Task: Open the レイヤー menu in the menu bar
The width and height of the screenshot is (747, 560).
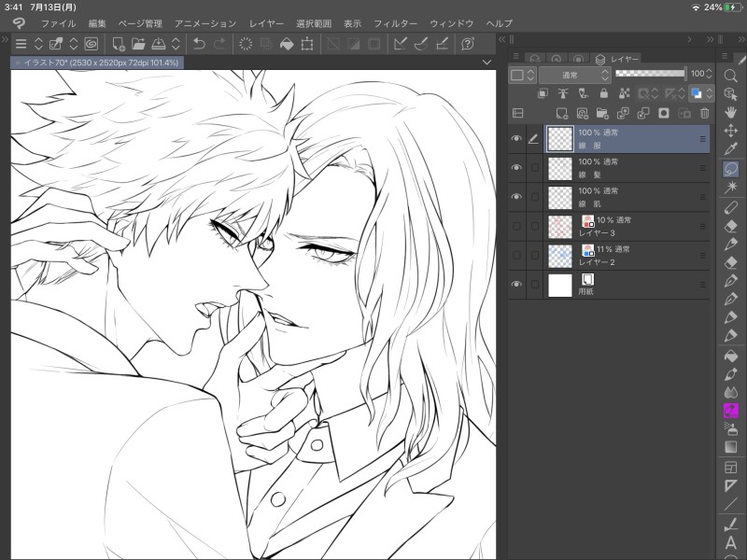Action: [266, 22]
